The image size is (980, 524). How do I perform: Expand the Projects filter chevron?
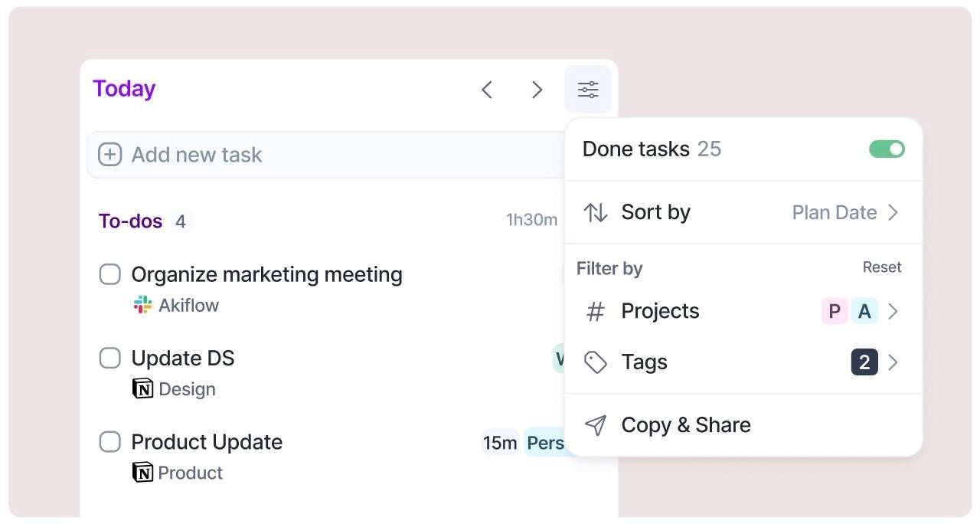pyautogui.click(x=893, y=312)
